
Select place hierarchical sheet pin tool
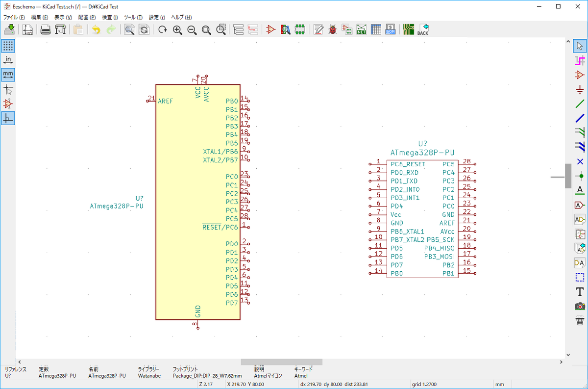[x=580, y=262]
